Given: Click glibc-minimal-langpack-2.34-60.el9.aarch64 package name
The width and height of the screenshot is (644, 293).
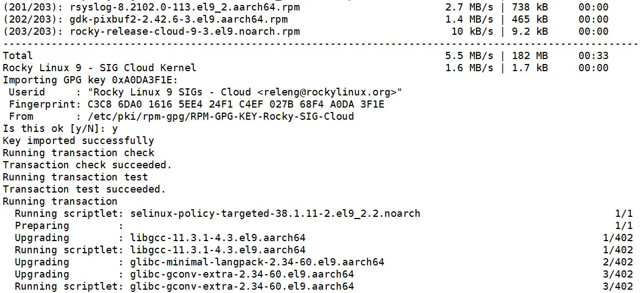Looking at the screenshot, I should coord(257,262).
